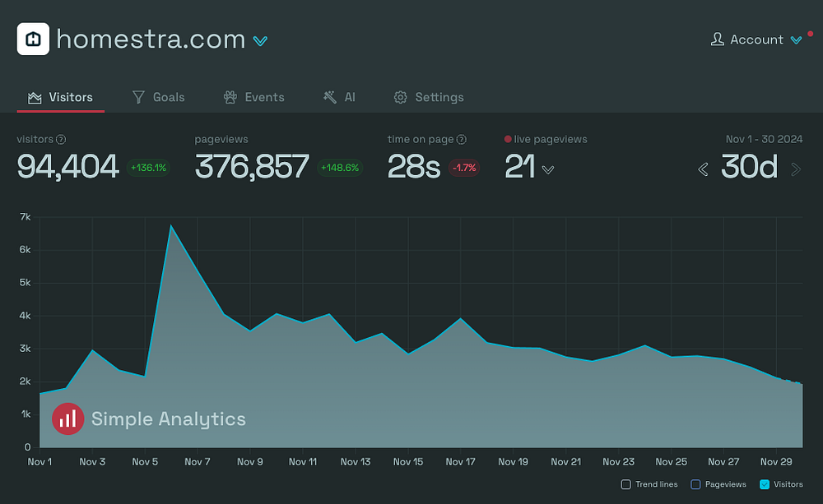Click the chart peak near Nov 6
Screen dimensions: 823x504
click(171, 226)
